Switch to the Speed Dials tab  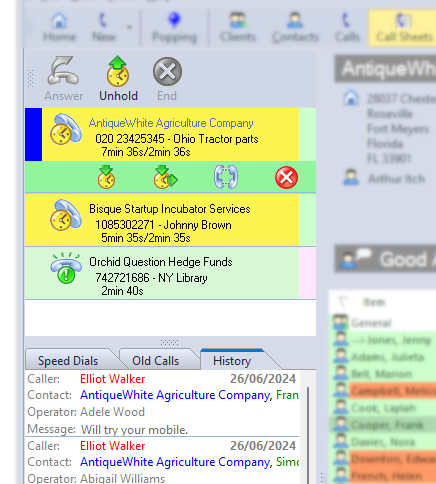[68, 361]
